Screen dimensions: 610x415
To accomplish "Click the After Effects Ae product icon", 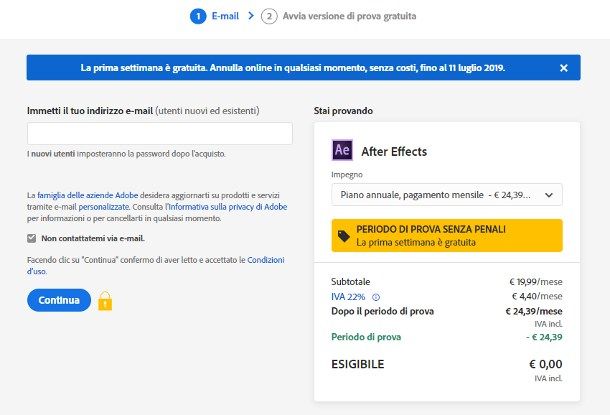I will click(x=342, y=150).
